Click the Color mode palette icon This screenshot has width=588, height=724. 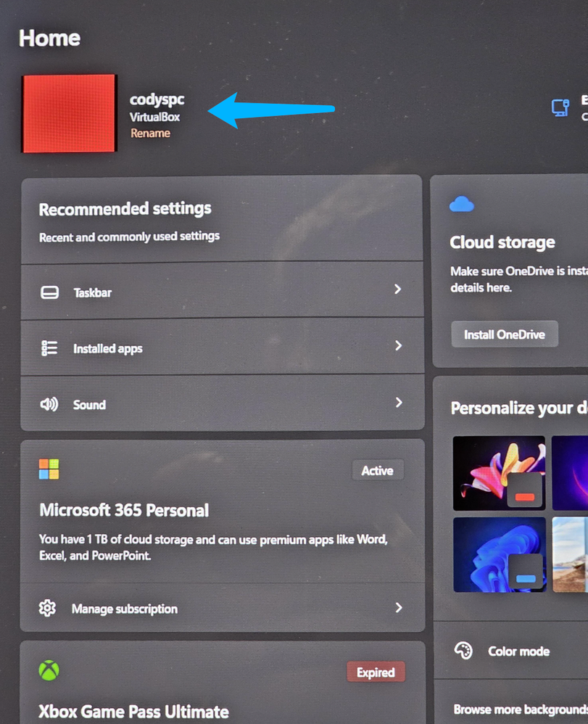463,651
